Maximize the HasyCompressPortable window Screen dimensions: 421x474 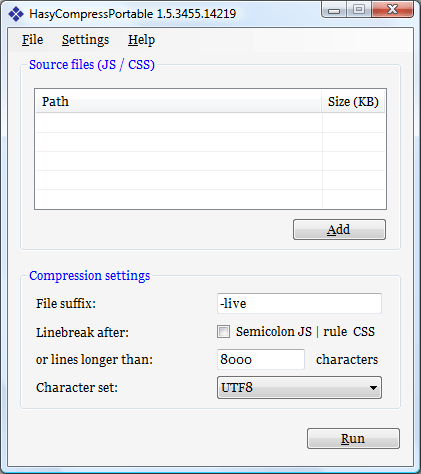[x=359, y=10]
